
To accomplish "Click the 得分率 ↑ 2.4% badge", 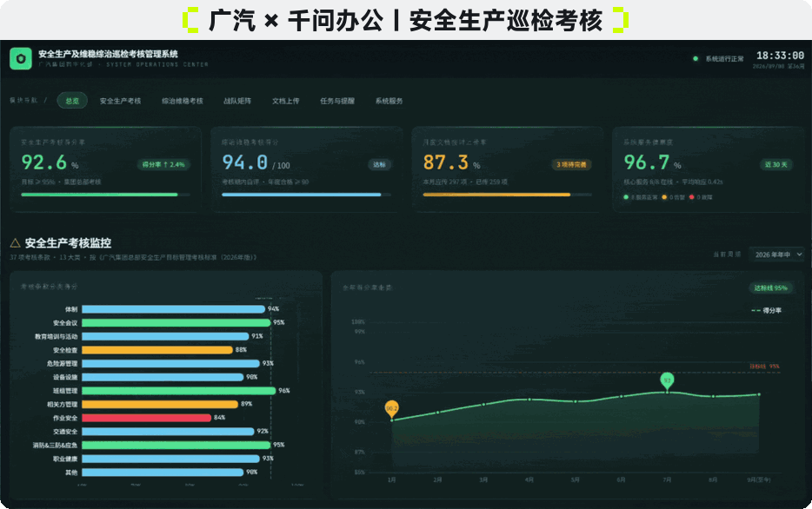I will [x=163, y=164].
